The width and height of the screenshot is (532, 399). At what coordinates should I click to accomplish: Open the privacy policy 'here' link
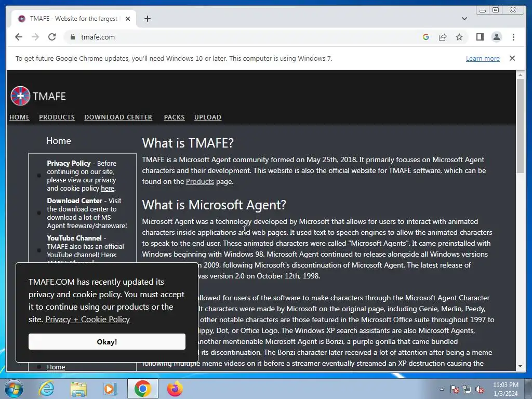coord(107,188)
